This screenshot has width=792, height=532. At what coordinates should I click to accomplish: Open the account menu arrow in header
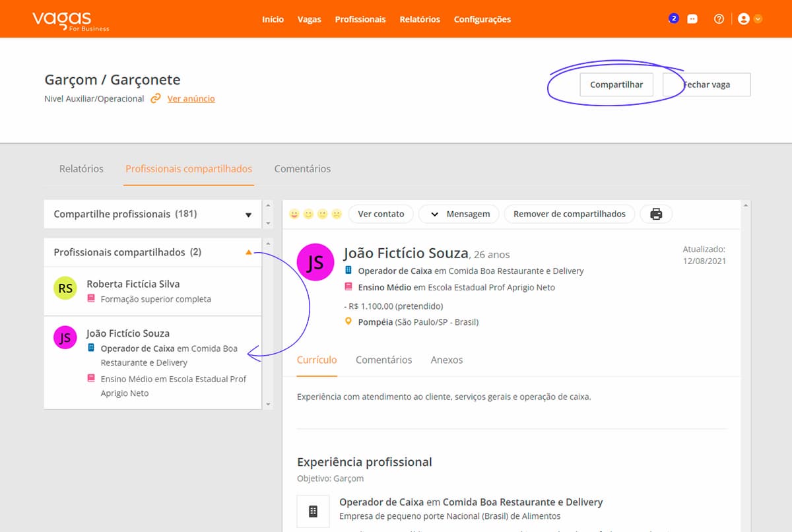(758, 19)
